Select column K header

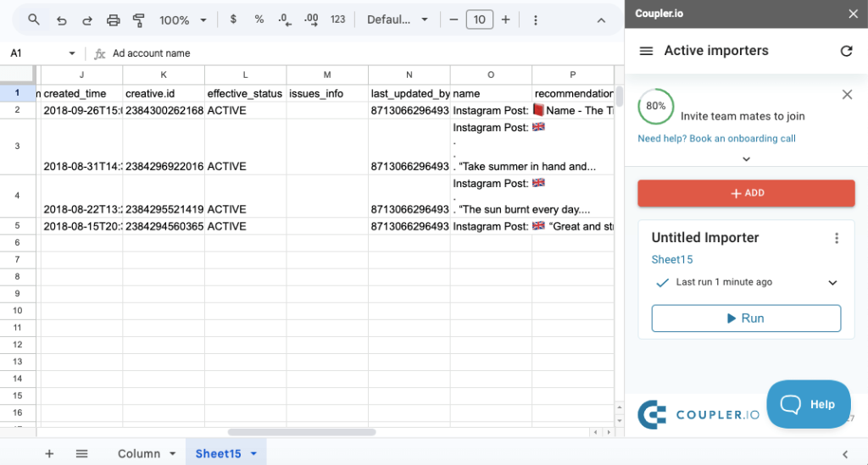pyautogui.click(x=164, y=75)
